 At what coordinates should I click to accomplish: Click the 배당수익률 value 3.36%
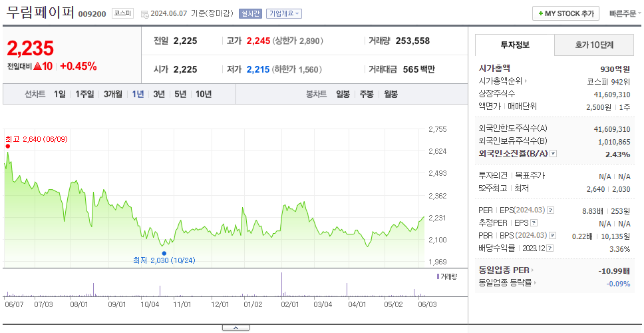pos(620,248)
